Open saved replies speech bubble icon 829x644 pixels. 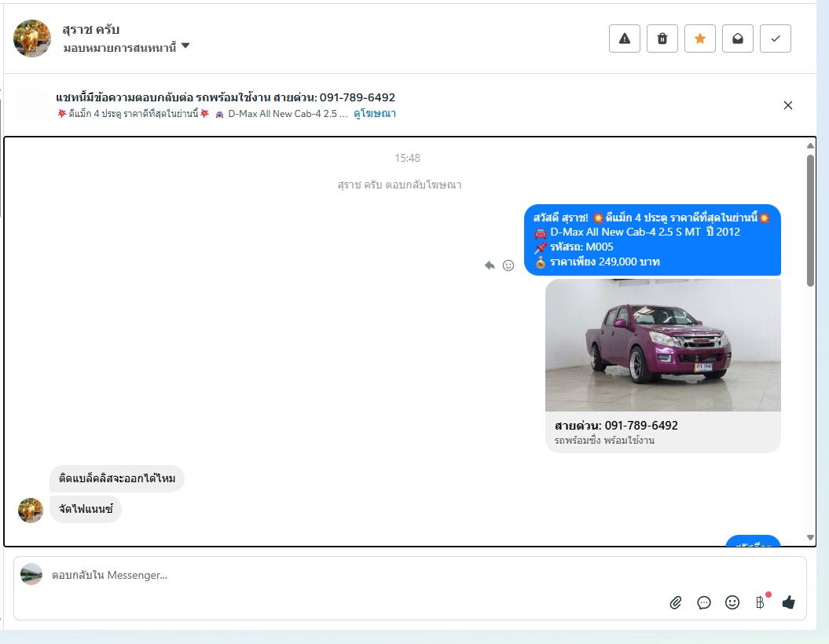tap(704, 603)
